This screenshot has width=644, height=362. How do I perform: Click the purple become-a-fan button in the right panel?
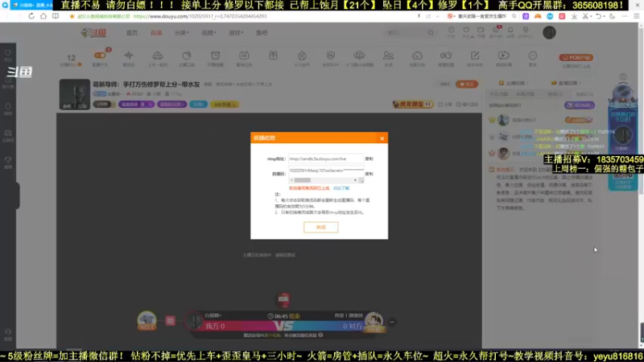click(x=579, y=105)
